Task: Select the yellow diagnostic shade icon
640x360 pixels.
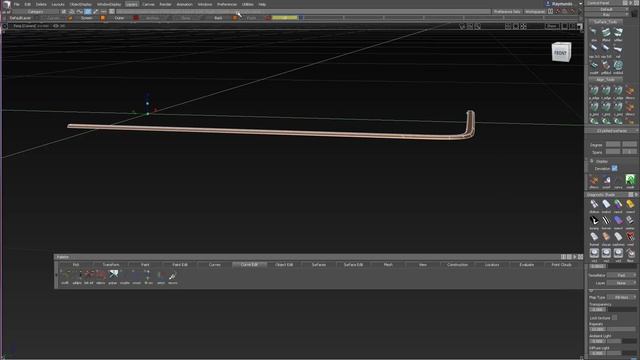Action: tap(630, 205)
